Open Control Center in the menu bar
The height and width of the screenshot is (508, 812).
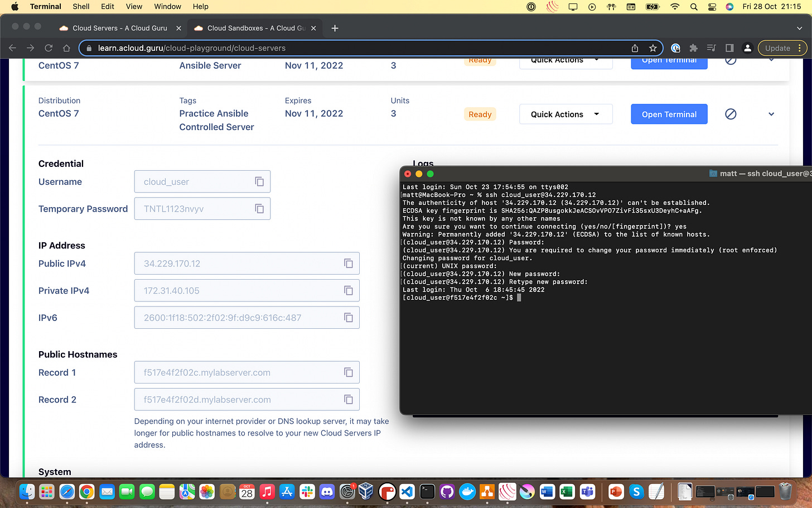712,7
